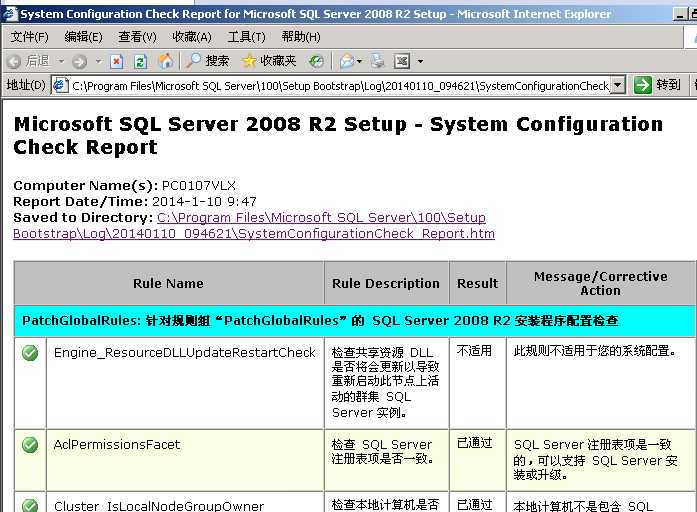
Task: Follow the Saved to Directory report link
Action: tap(254, 226)
